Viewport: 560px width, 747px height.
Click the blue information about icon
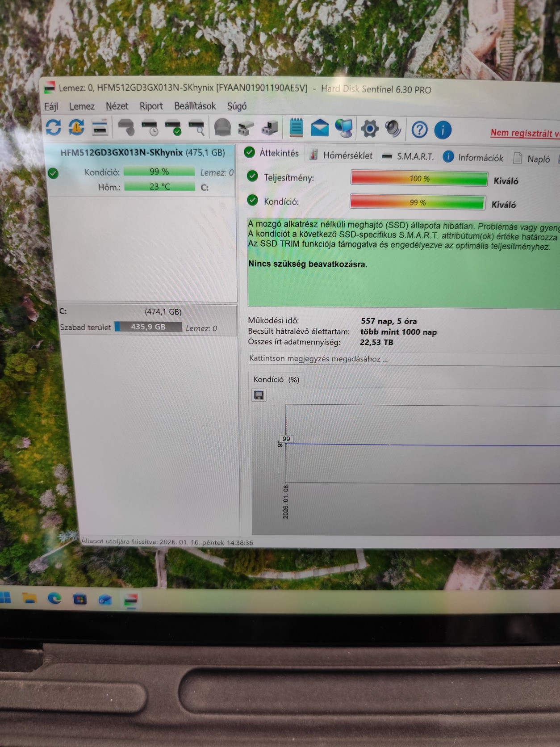(443, 130)
